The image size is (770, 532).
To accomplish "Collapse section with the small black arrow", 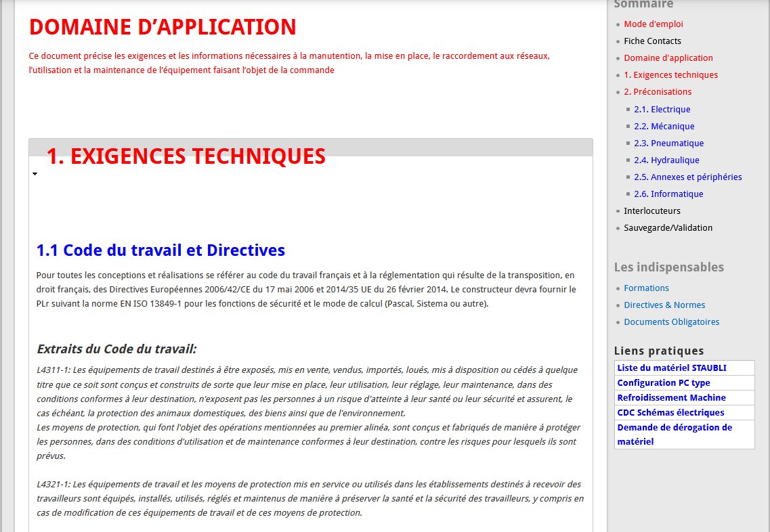I will (x=35, y=174).
